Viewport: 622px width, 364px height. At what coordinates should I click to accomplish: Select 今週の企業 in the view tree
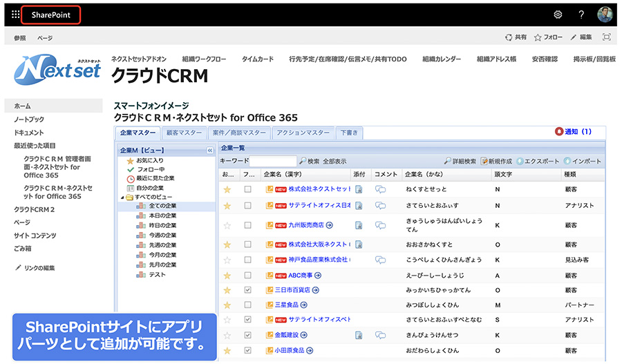(163, 236)
